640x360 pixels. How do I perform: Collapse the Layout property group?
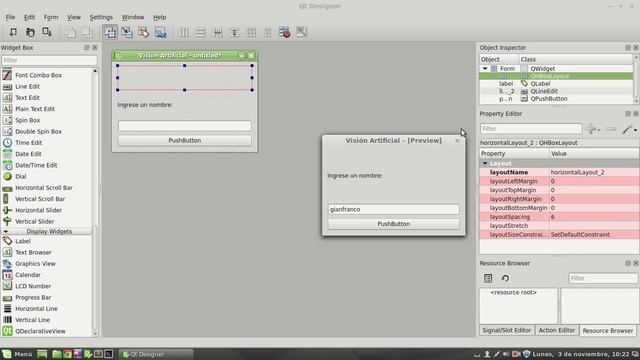485,163
